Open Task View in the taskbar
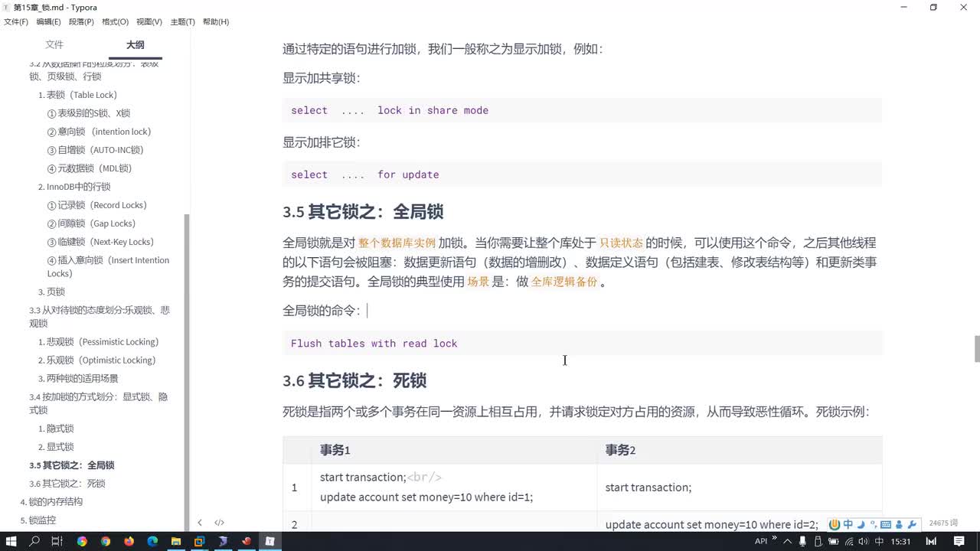 tap(57, 541)
